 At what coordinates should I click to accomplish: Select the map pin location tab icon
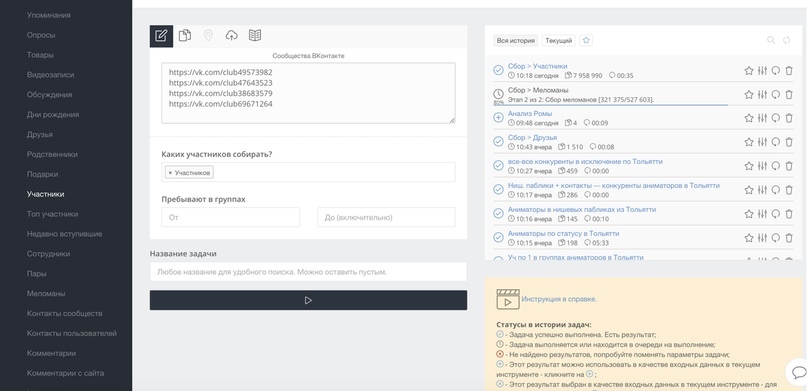tap(208, 35)
